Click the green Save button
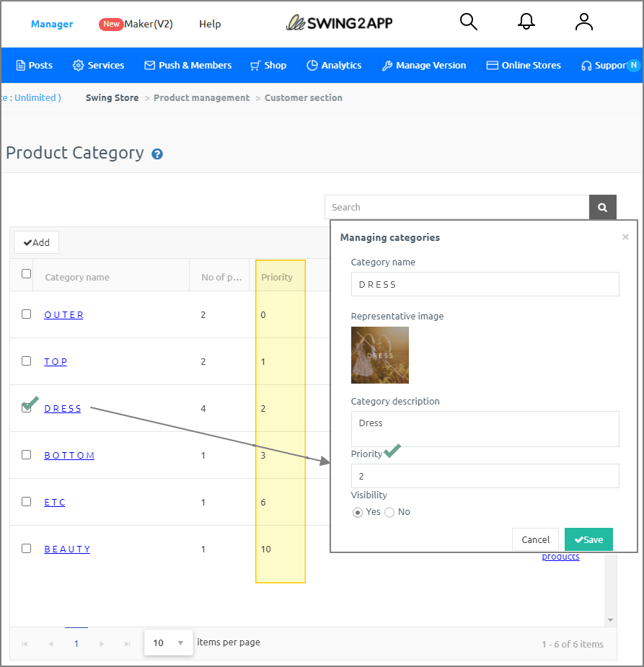The image size is (644, 667). (x=588, y=539)
